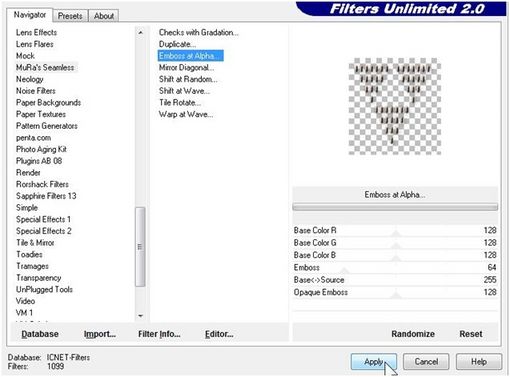Select the Navigator tab
The image size is (510, 377).
click(x=30, y=15)
